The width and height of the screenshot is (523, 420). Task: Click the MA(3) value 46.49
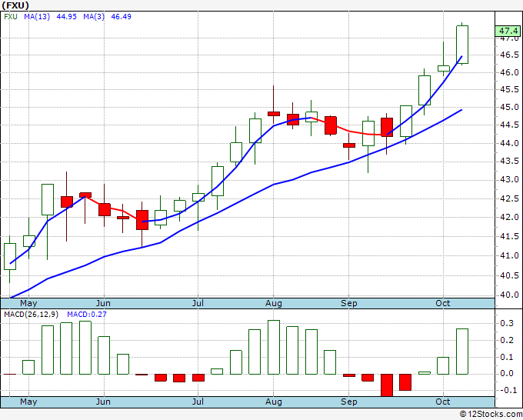point(121,17)
